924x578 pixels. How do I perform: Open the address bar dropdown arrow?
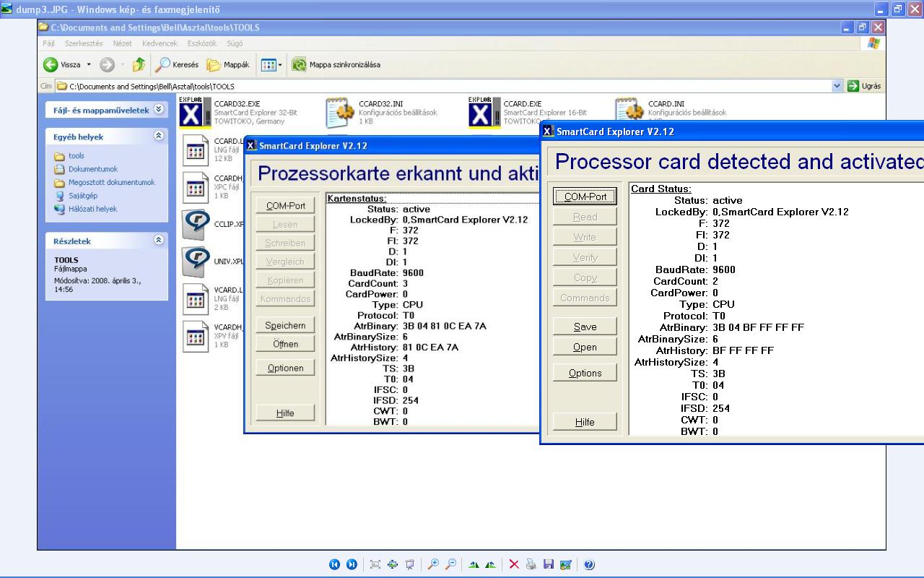[x=837, y=86]
